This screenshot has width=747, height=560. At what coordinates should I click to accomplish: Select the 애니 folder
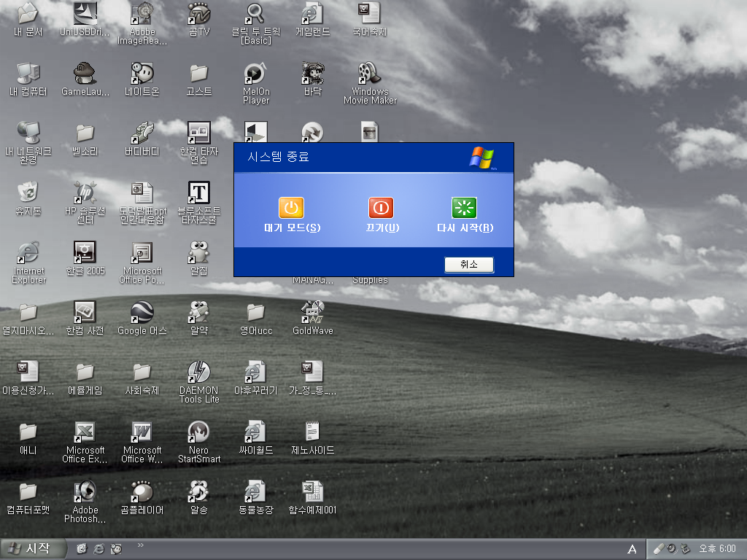(28, 438)
